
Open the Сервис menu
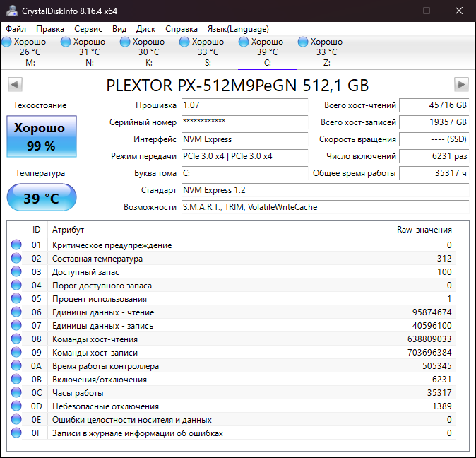tap(88, 29)
